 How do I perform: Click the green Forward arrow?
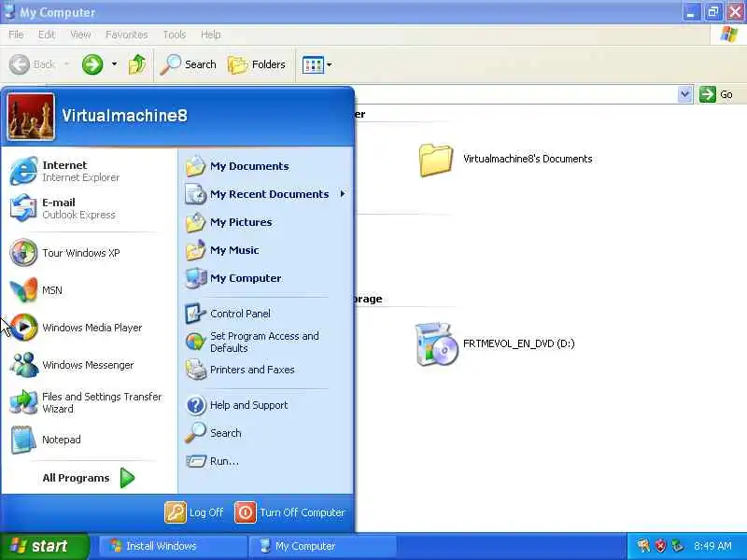[x=92, y=64]
